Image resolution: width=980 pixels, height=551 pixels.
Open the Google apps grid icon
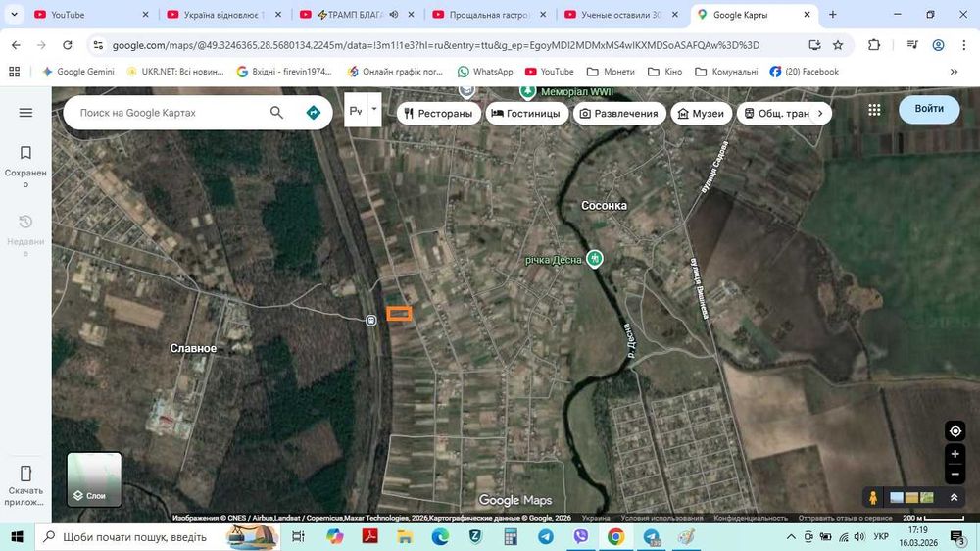[874, 110]
